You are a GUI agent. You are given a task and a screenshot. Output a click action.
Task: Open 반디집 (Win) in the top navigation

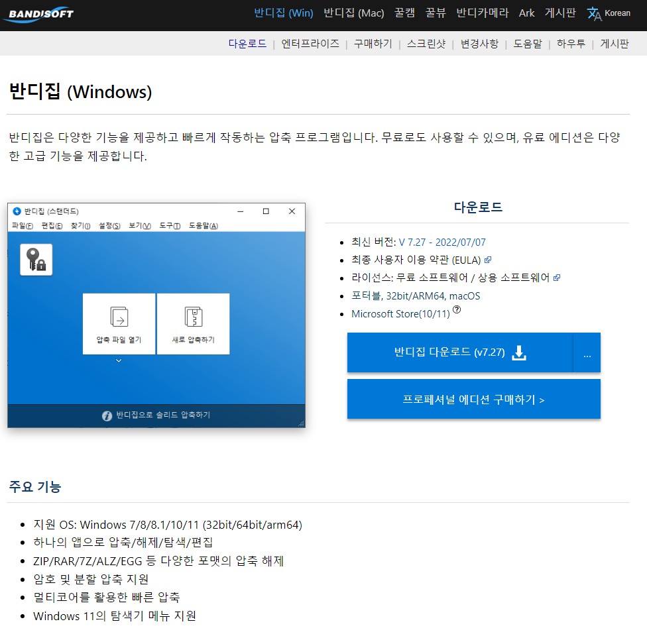[x=284, y=13]
